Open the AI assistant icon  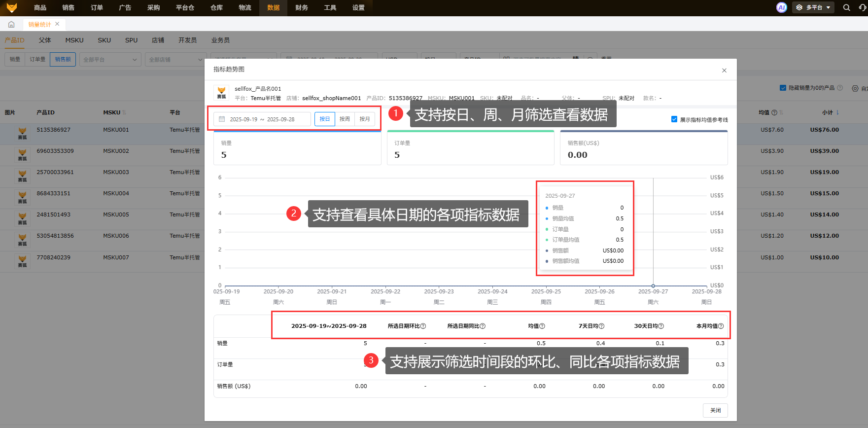pos(781,7)
